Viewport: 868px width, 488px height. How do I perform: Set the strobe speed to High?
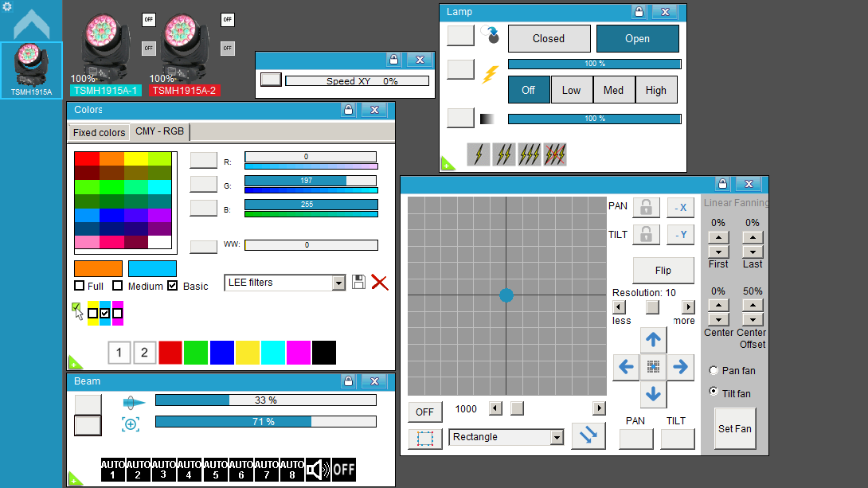[x=656, y=90]
